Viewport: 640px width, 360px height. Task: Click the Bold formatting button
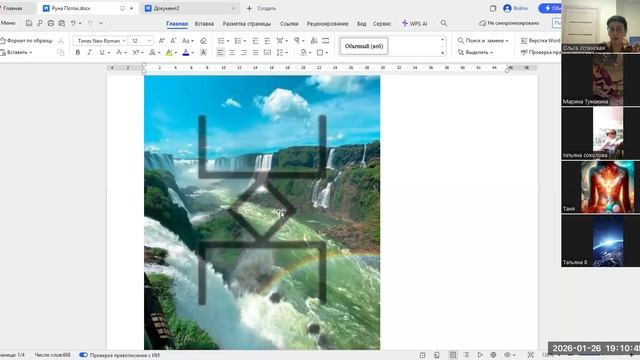(x=78, y=53)
